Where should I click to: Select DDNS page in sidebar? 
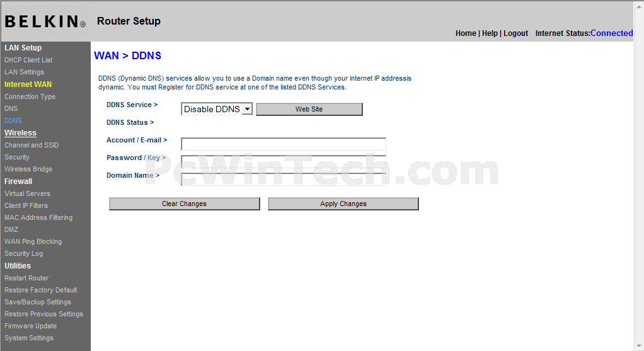(13, 120)
